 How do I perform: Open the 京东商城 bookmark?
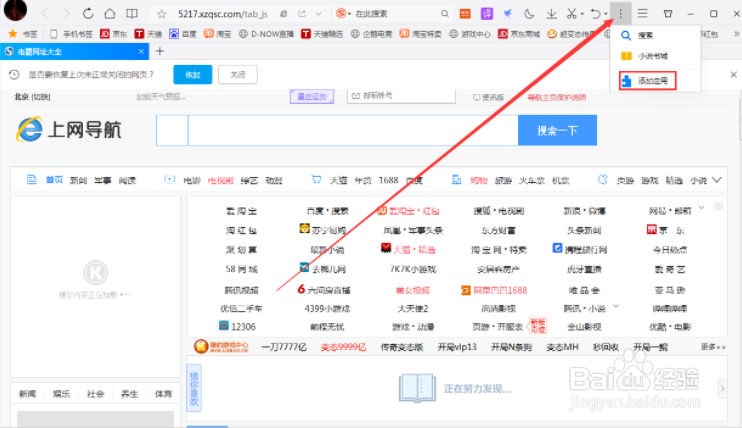point(519,34)
